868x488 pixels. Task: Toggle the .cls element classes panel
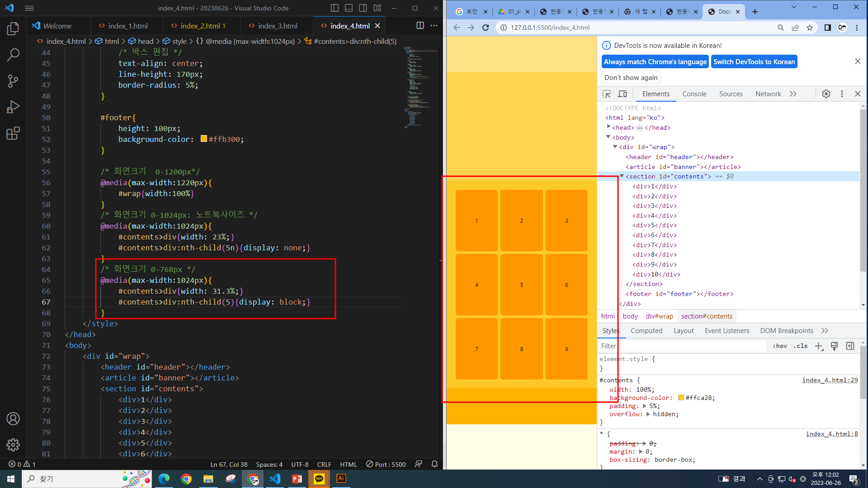(801, 346)
